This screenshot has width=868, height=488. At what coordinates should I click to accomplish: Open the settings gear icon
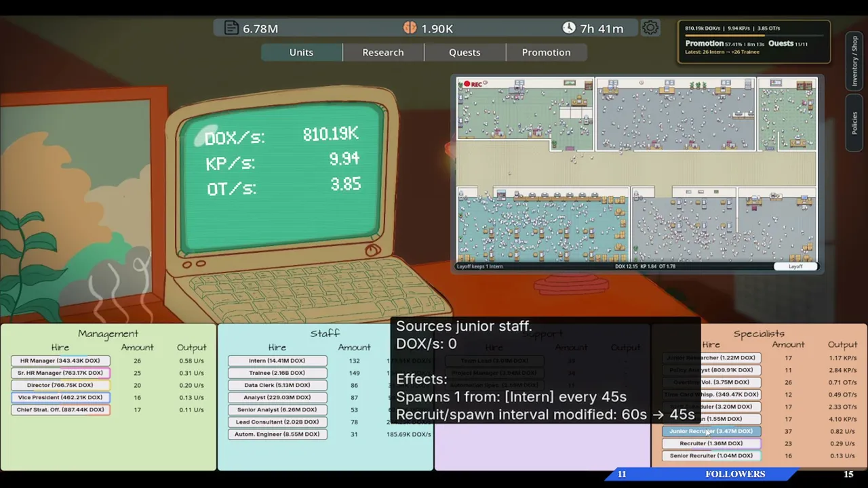pos(650,28)
